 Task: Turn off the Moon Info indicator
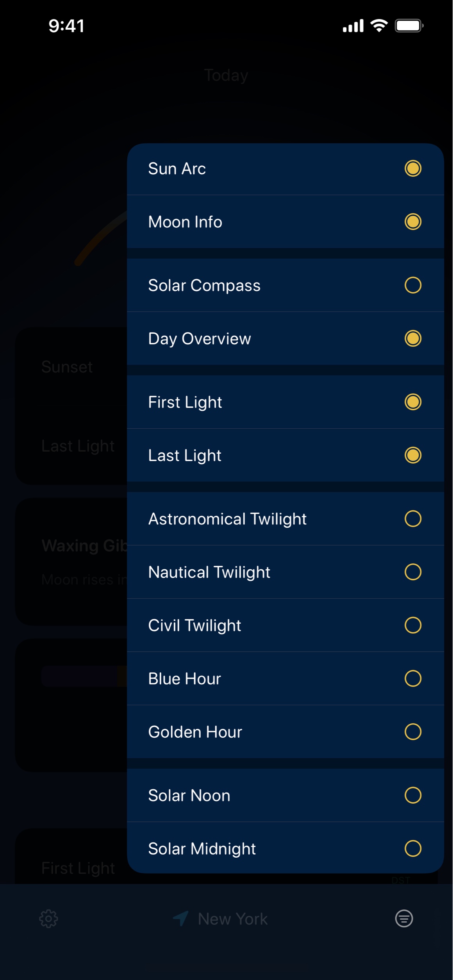[x=413, y=222]
